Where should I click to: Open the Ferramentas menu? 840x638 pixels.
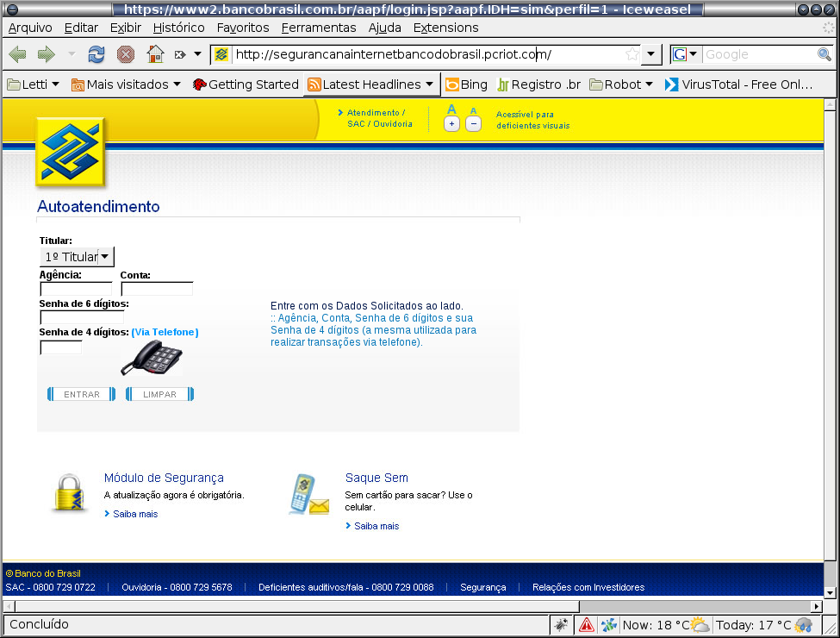(x=319, y=28)
